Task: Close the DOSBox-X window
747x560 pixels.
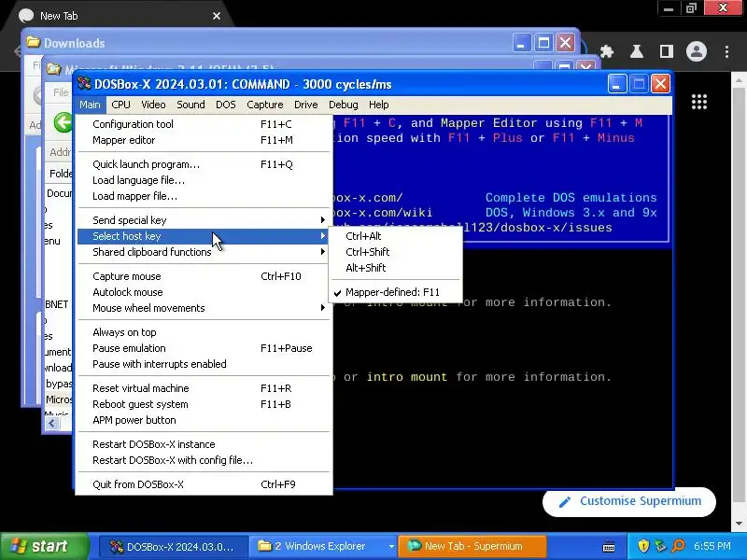Action: [x=661, y=84]
